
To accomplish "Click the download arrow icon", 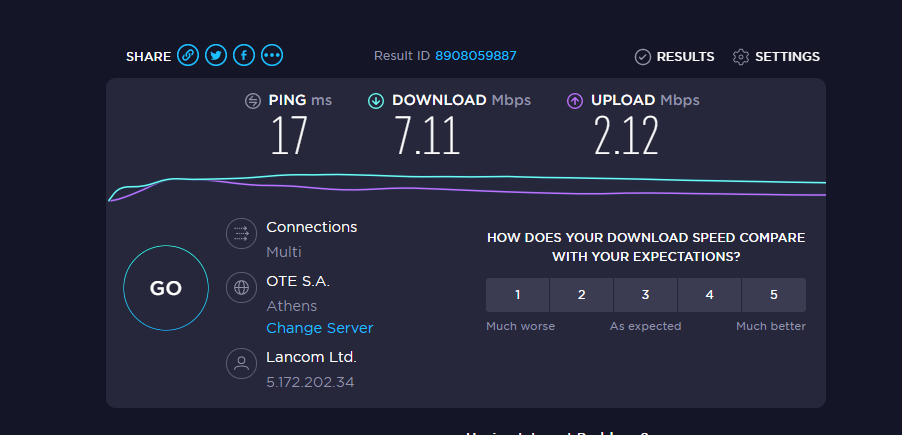I will coord(376,101).
